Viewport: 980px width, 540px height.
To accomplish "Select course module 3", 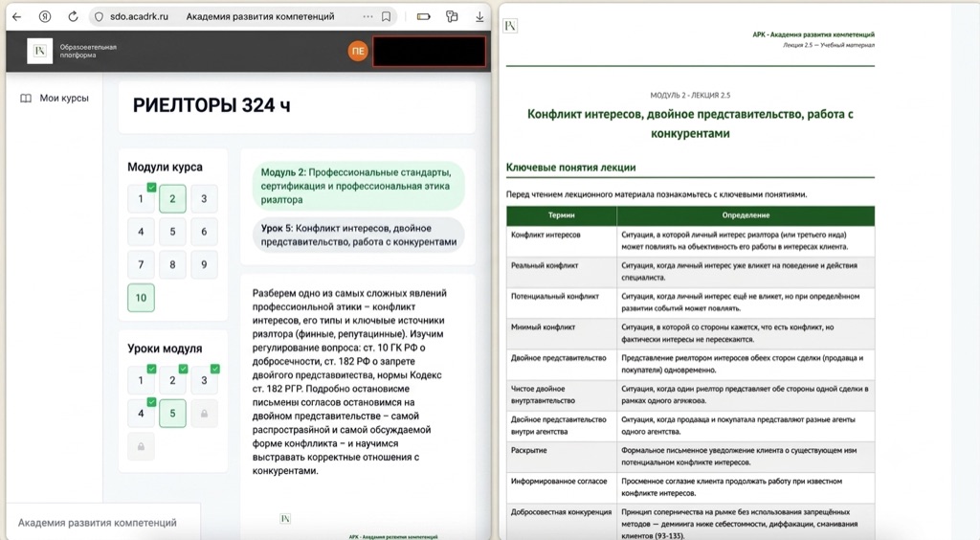I will pyautogui.click(x=205, y=199).
